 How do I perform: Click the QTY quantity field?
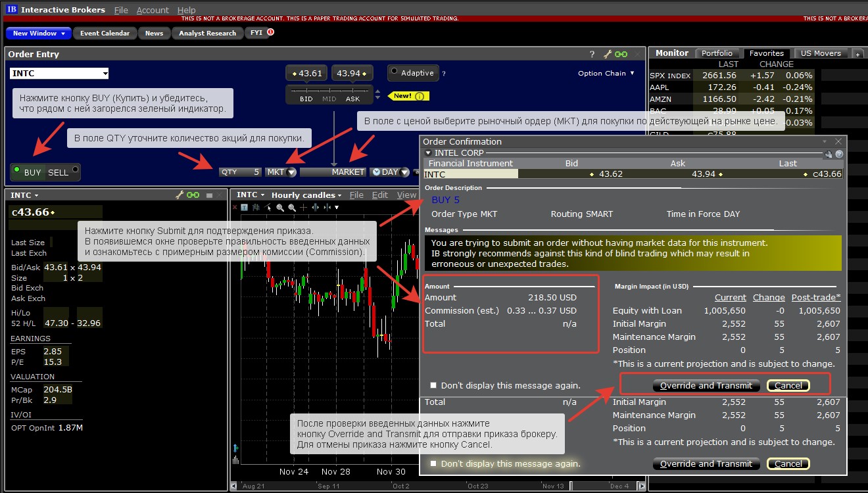(x=240, y=172)
